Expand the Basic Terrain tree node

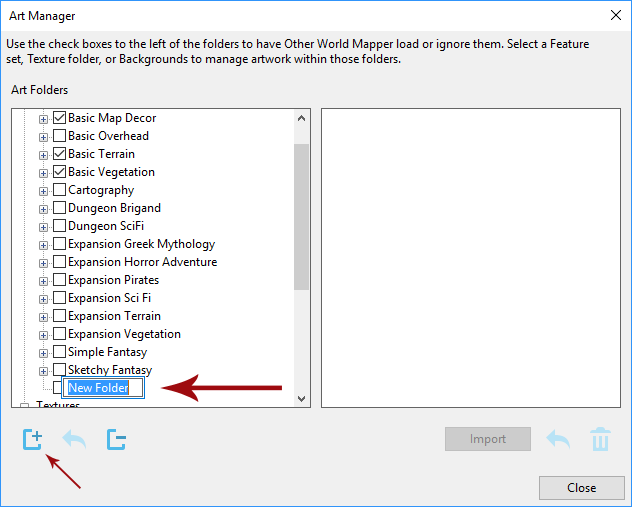43,155
